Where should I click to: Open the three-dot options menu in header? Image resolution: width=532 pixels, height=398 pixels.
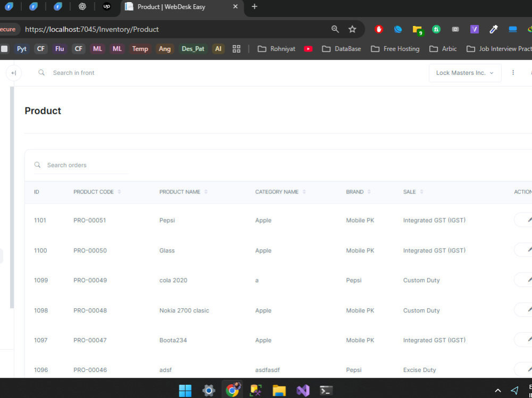pos(513,73)
